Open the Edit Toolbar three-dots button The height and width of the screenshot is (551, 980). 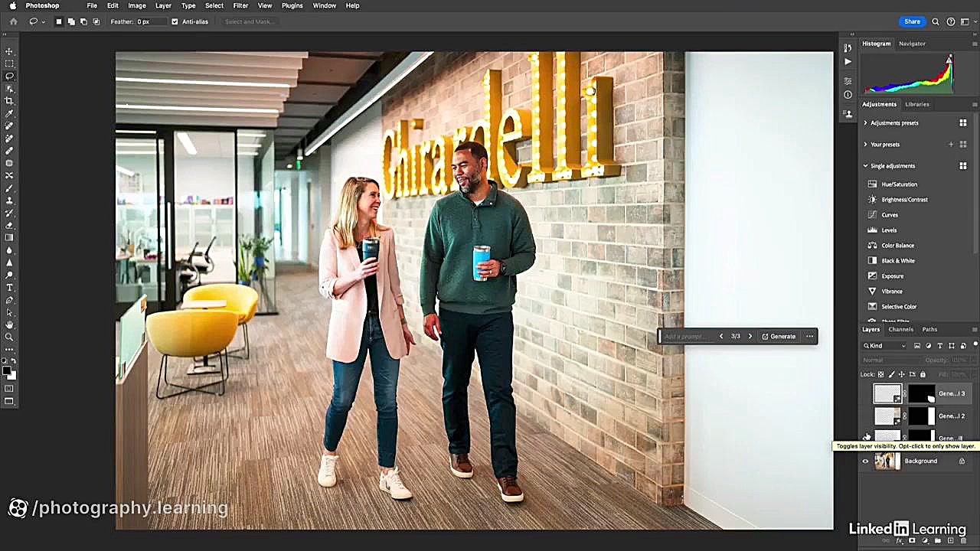tap(9, 348)
